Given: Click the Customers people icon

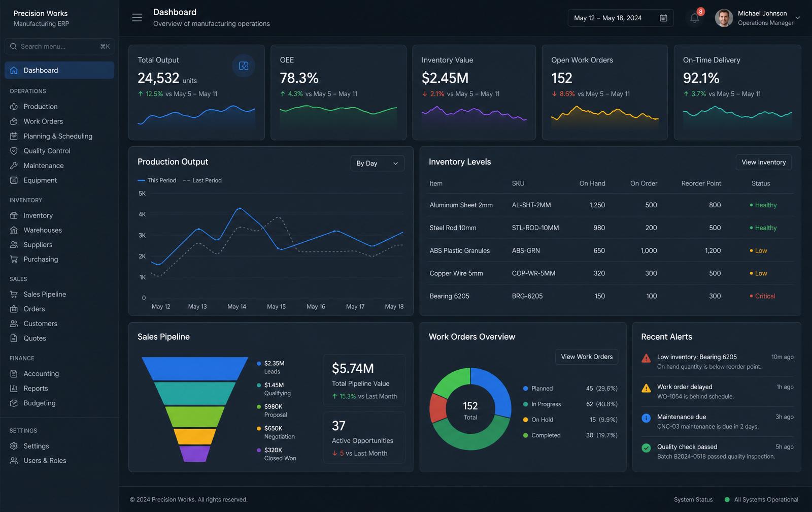Looking at the screenshot, I should tap(14, 324).
